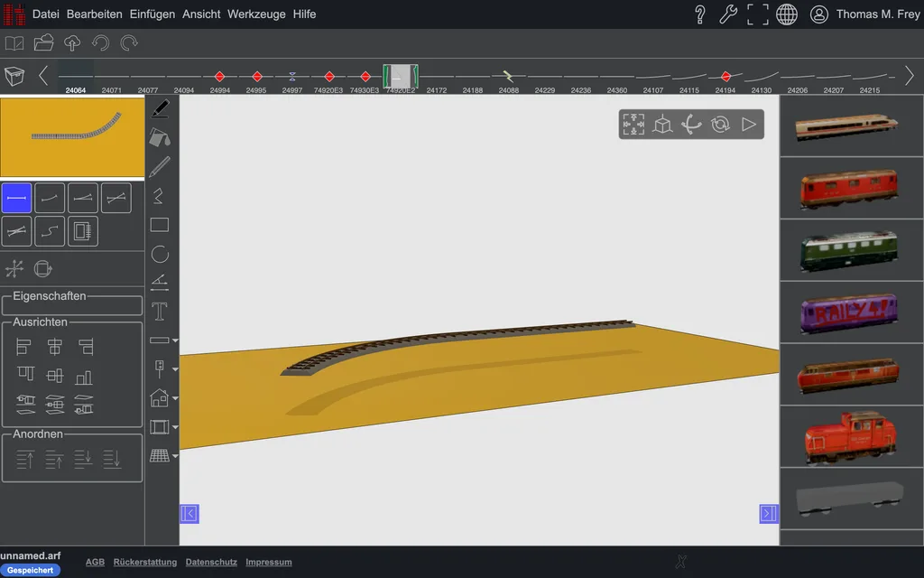Click the fit-to-view icon
Image resolution: width=924 pixels, height=578 pixels.
tap(633, 125)
